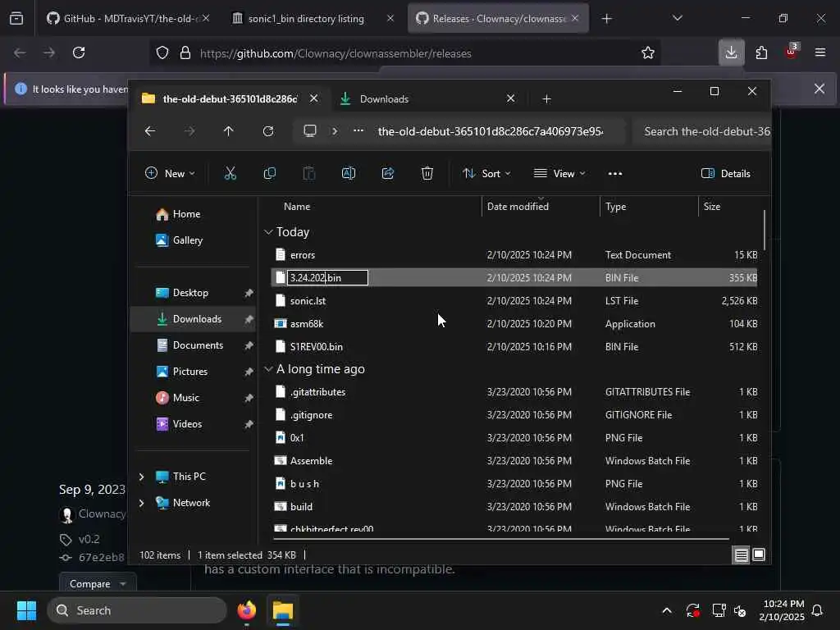The image size is (840, 630).
Task: Sort by Size column header
Action: coord(711,207)
